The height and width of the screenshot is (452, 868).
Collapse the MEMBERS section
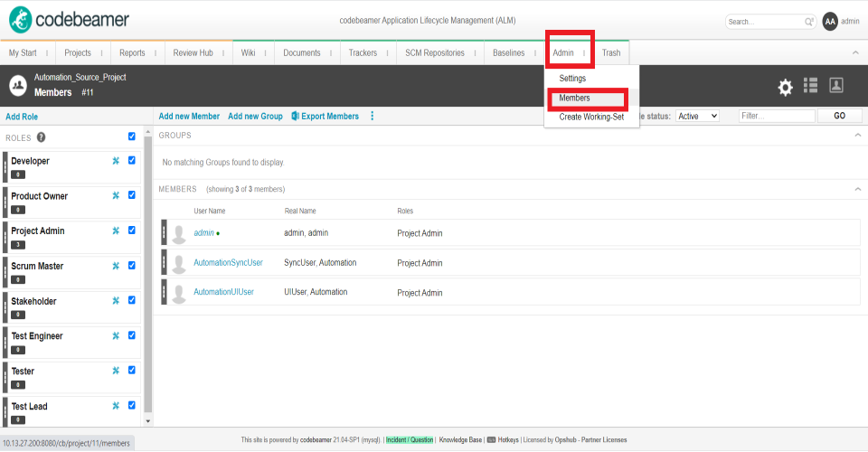[x=857, y=189]
